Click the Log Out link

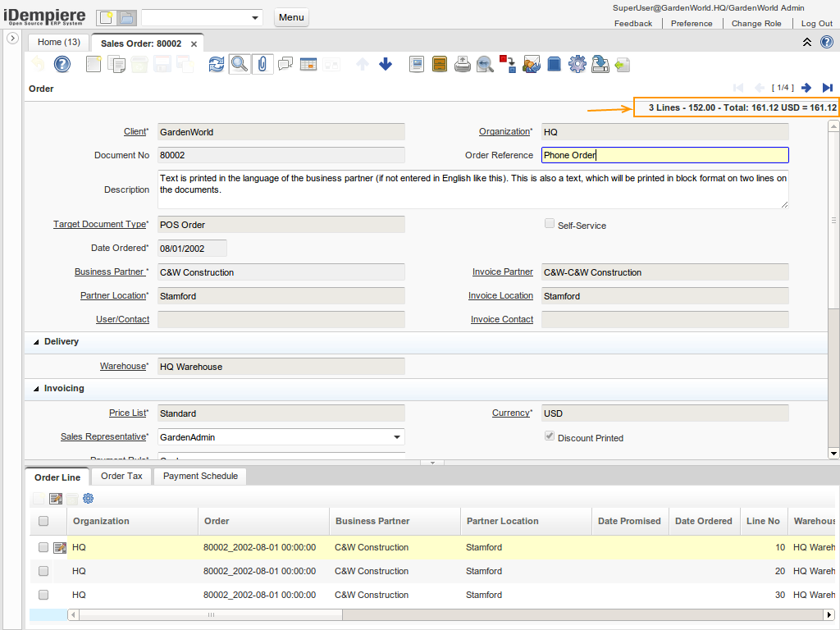tap(816, 24)
